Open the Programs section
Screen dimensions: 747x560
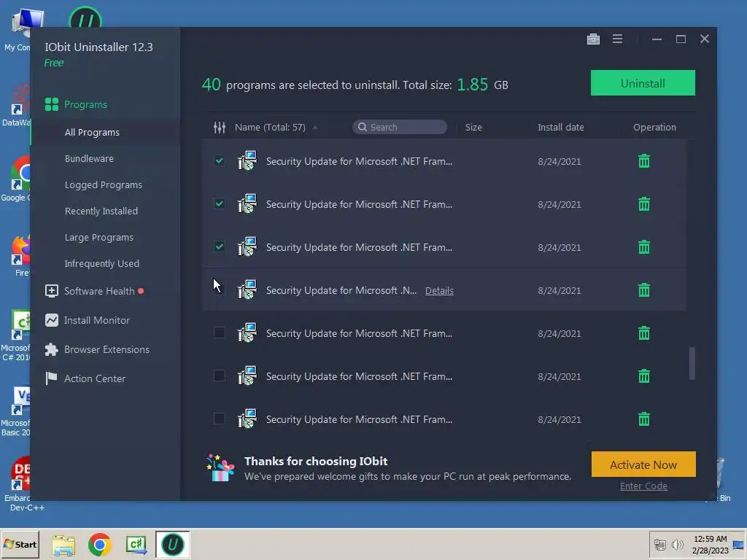click(86, 104)
